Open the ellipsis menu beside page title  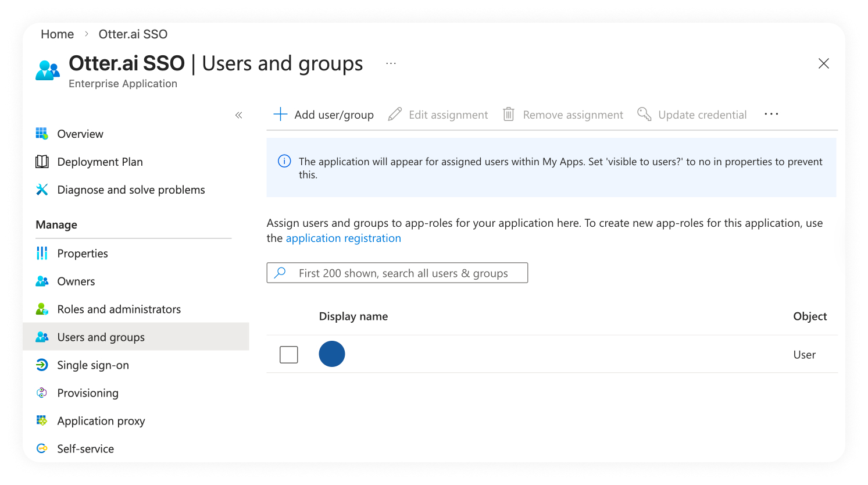pos(391,63)
